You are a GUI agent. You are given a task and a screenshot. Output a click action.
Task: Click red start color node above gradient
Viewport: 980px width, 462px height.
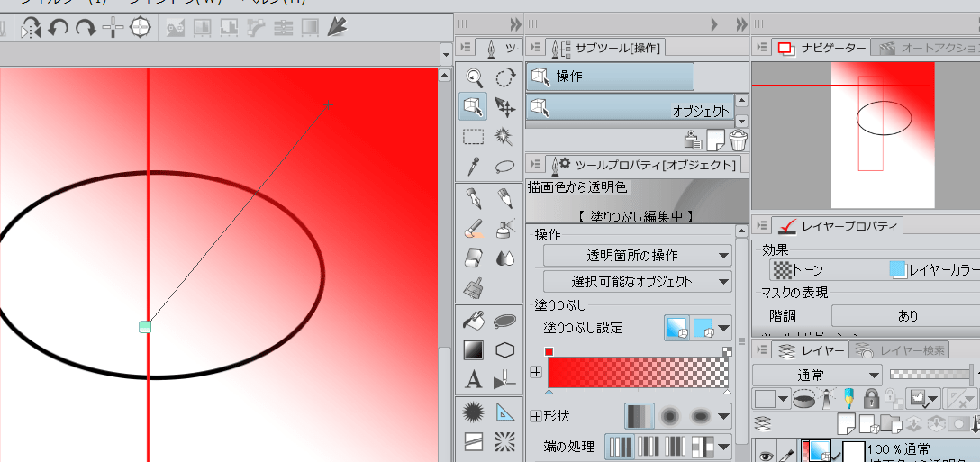549,352
